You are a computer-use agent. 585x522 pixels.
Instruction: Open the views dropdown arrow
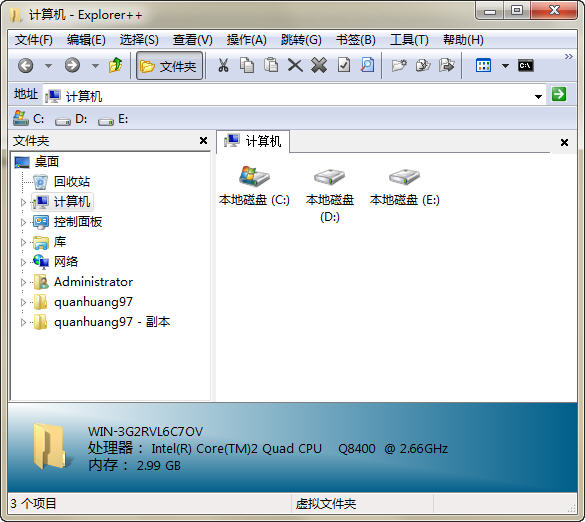505,66
